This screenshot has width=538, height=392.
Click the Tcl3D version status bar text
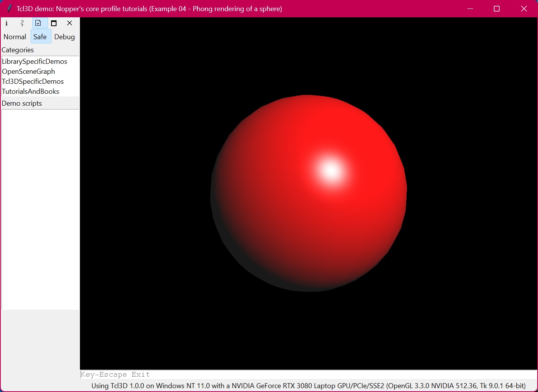coord(309,385)
